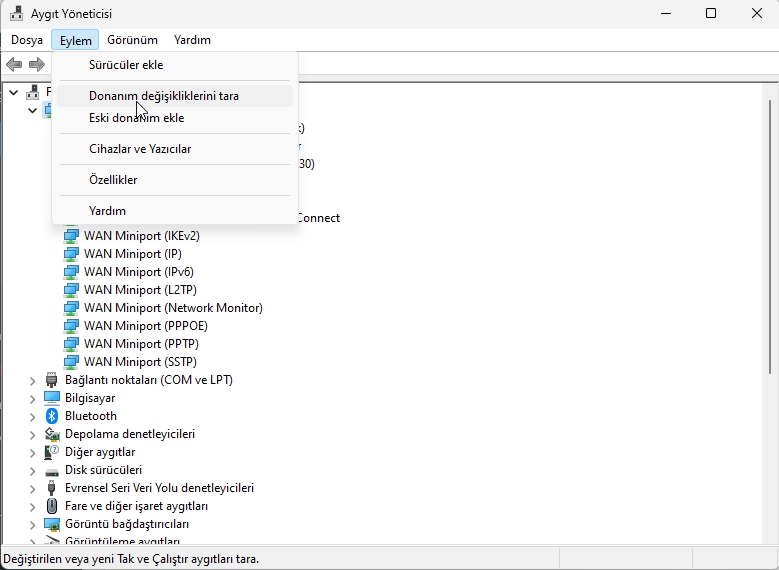Click the vertical scrollbar thumb
This screenshot has width=779, height=570.
(770, 237)
